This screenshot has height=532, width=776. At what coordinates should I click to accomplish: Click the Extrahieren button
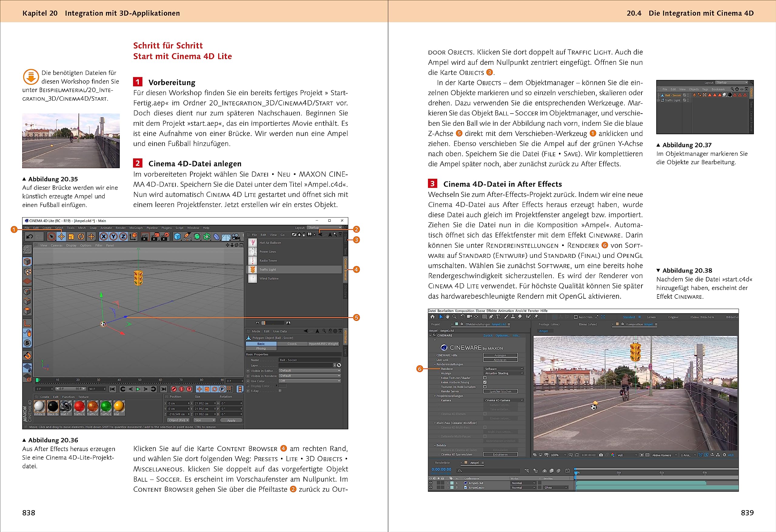click(x=500, y=454)
